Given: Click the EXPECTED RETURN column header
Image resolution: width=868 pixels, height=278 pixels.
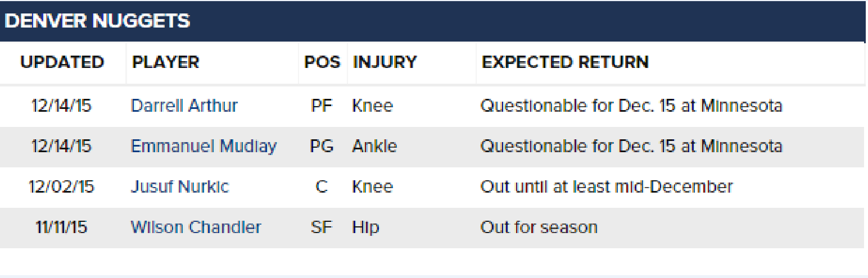Looking at the screenshot, I should pos(566,62).
